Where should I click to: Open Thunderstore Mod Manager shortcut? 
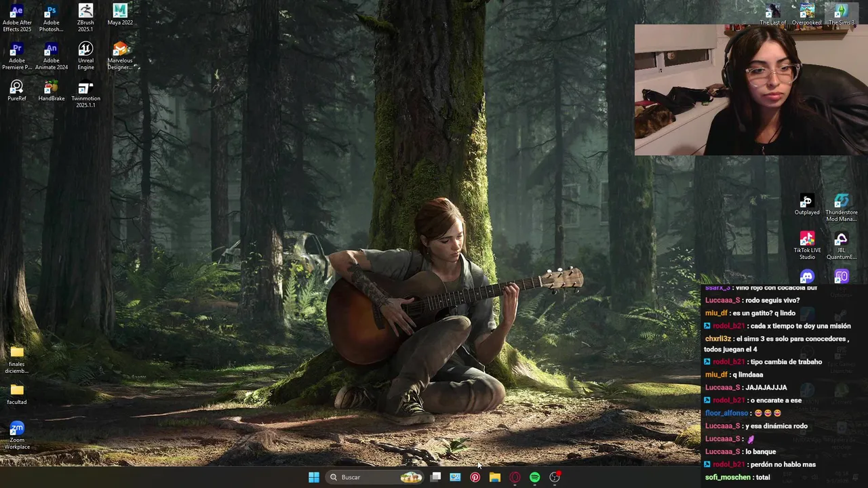[x=841, y=209]
